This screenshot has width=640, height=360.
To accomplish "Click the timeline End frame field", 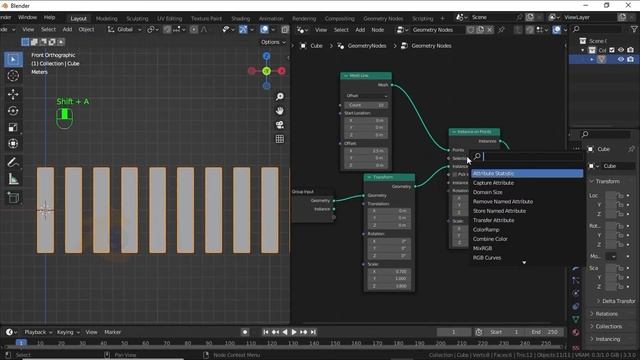I will pos(544,332).
